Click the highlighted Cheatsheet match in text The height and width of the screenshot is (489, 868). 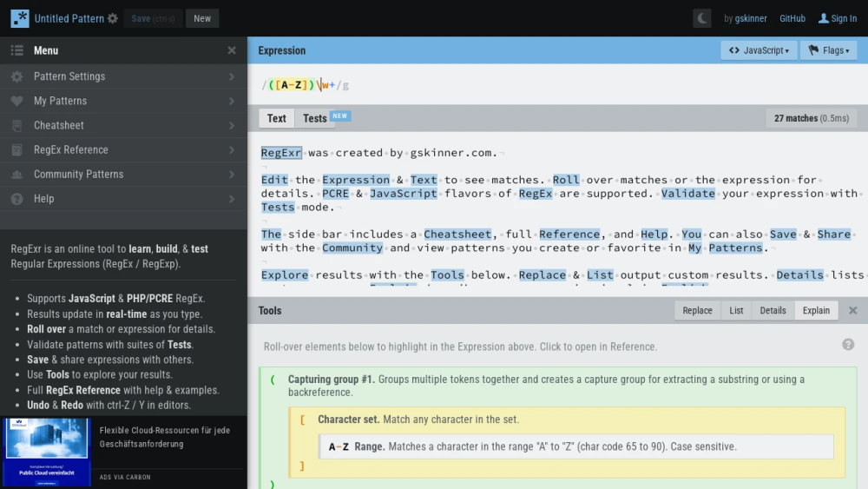click(x=457, y=235)
